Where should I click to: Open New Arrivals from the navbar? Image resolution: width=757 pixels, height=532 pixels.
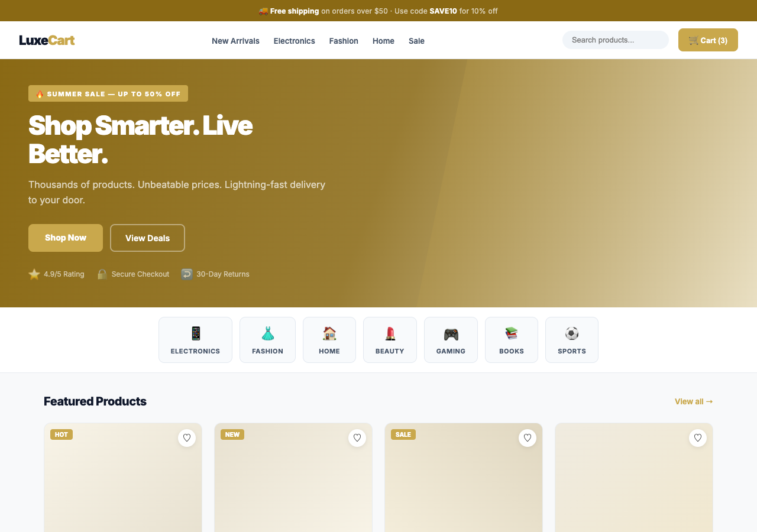point(235,41)
